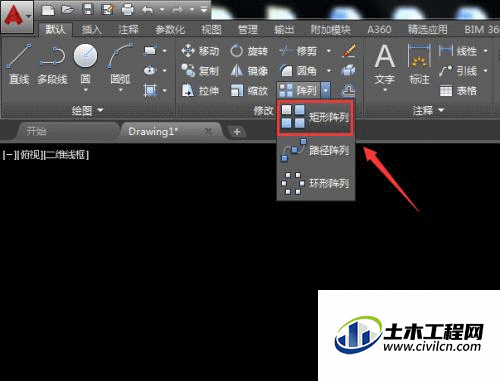
Task: Select the Fillet (圆角) tool
Action: tap(298, 71)
